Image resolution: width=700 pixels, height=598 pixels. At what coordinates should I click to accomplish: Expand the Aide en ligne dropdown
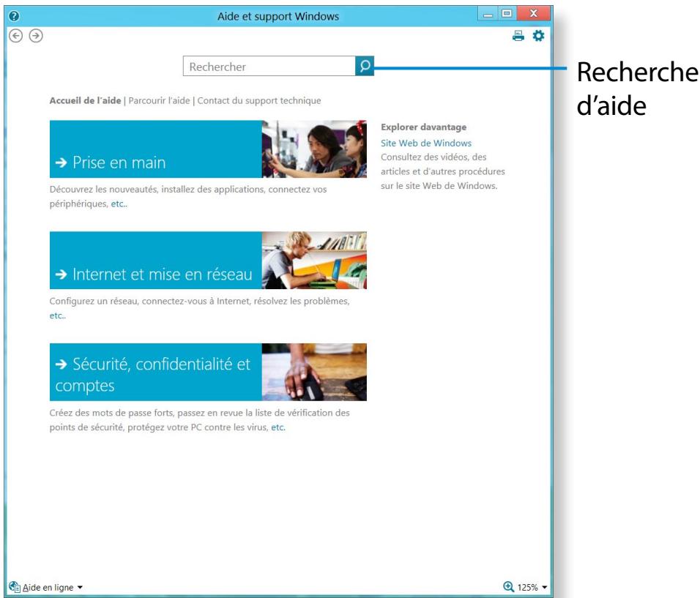pyautogui.click(x=80, y=587)
